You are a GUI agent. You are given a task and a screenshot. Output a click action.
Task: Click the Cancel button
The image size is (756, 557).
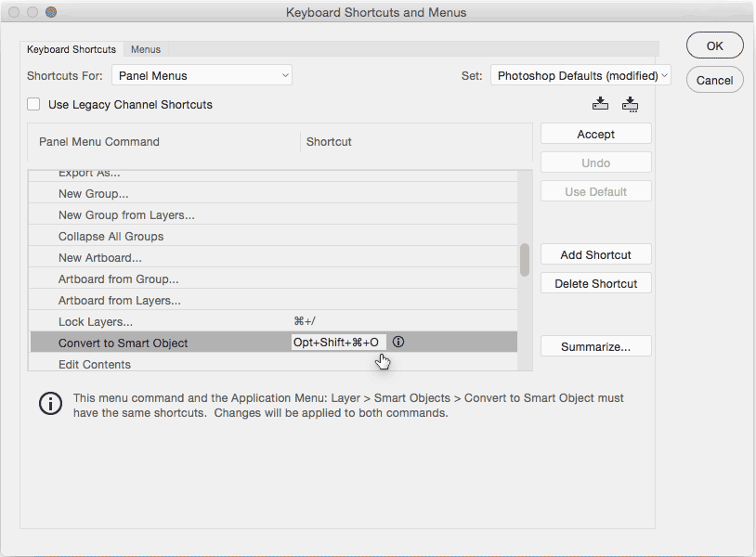(x=714, y=80)
